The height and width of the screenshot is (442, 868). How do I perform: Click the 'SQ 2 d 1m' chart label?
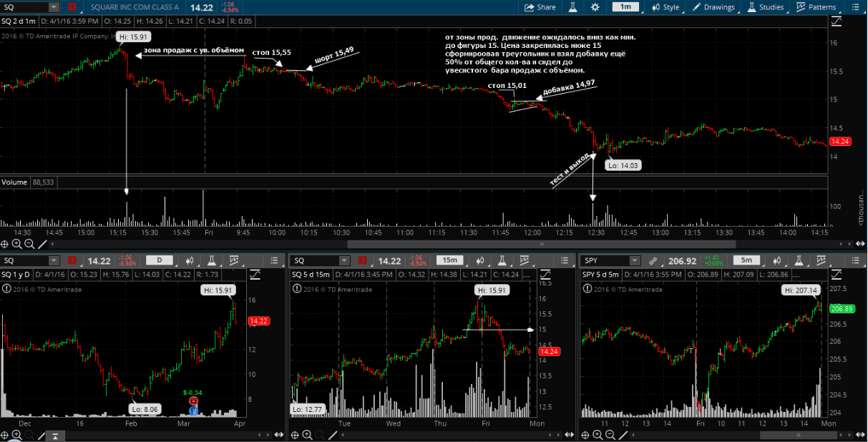18,21
